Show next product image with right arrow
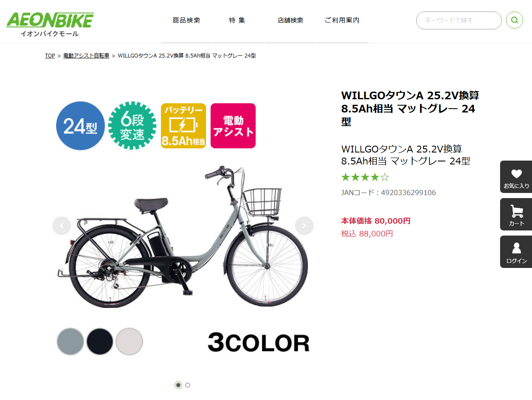This screenshot has width=532, height=400. 304,226
